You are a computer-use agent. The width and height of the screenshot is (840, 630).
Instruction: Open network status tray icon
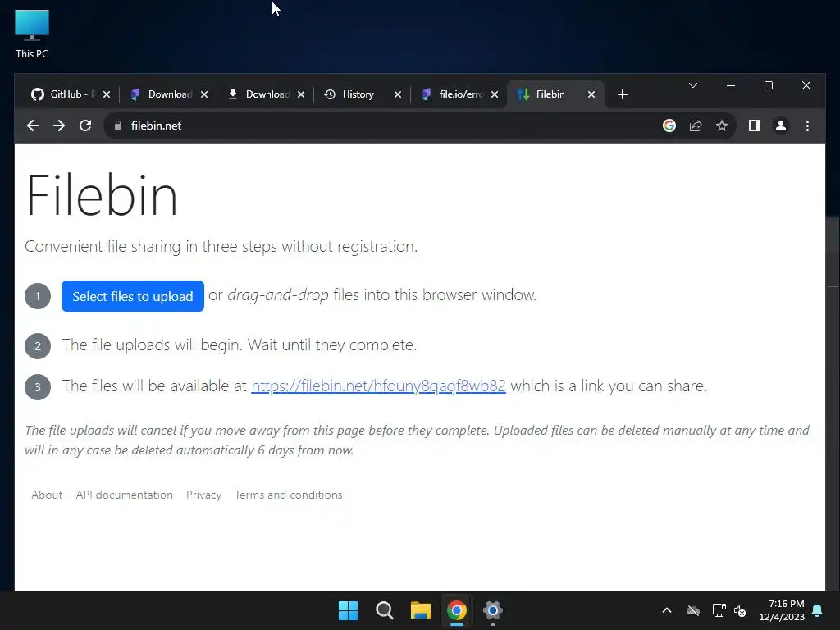[x=719, y=610]
